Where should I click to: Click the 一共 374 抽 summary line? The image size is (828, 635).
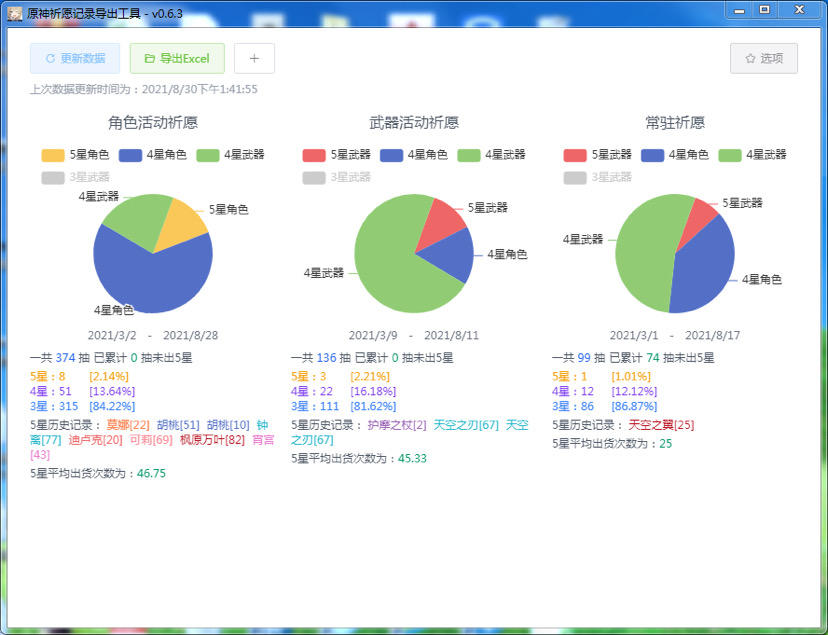coord(111,358)
